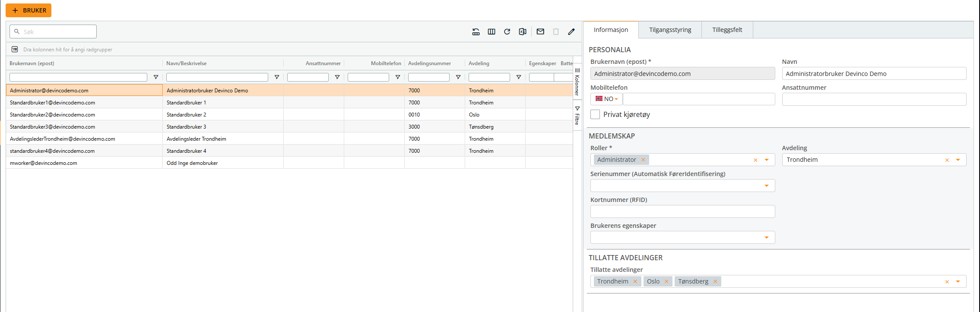Tick the Privat kjøretøy checkbox

(595, 114)
